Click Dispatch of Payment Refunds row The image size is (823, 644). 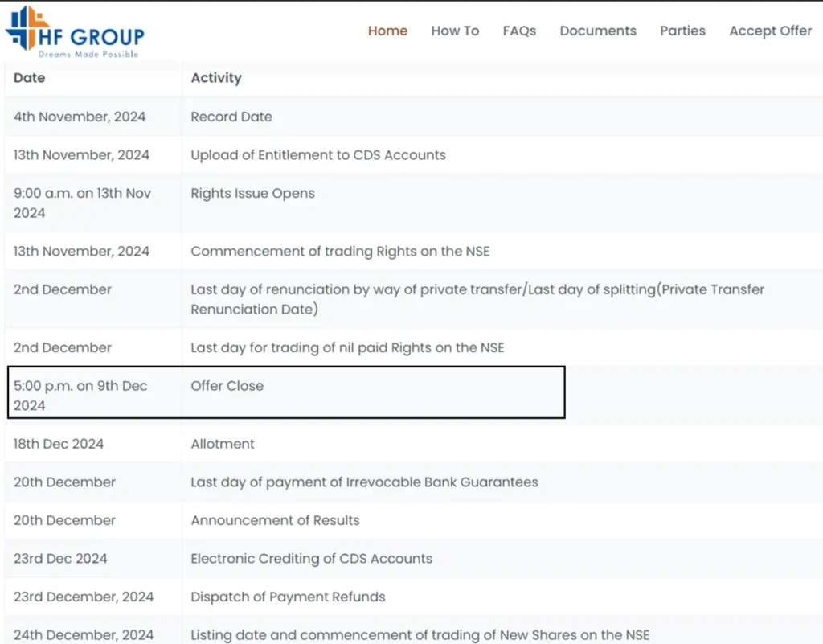click(x=288, y=597)
